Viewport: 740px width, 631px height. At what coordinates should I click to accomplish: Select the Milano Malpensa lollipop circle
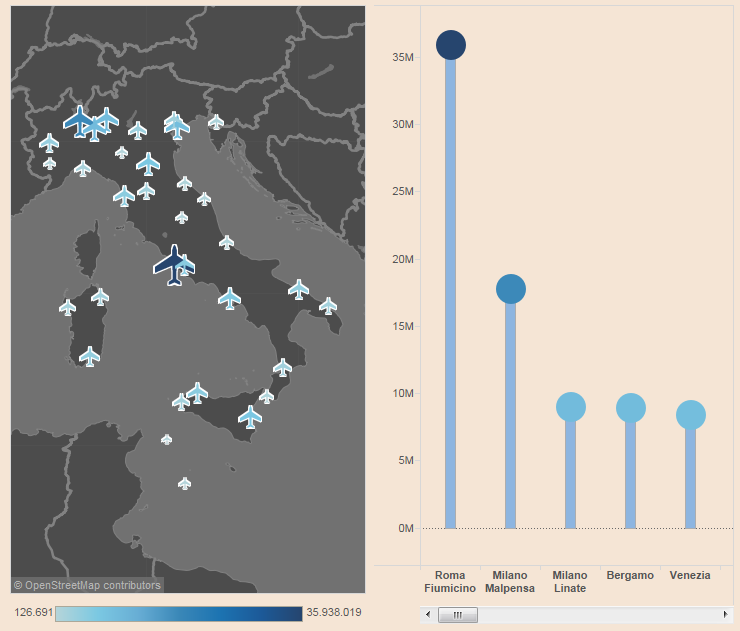[510, 289]
